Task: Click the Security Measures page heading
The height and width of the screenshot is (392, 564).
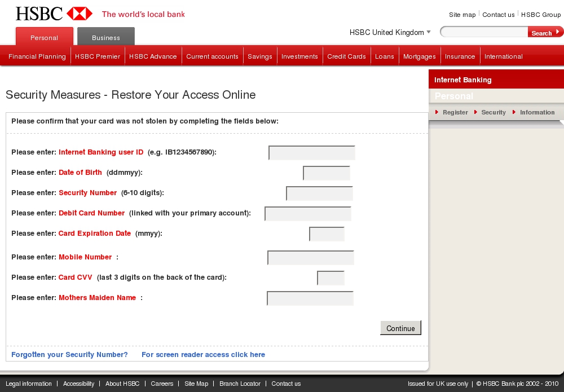Action: (x=131, y=95)
